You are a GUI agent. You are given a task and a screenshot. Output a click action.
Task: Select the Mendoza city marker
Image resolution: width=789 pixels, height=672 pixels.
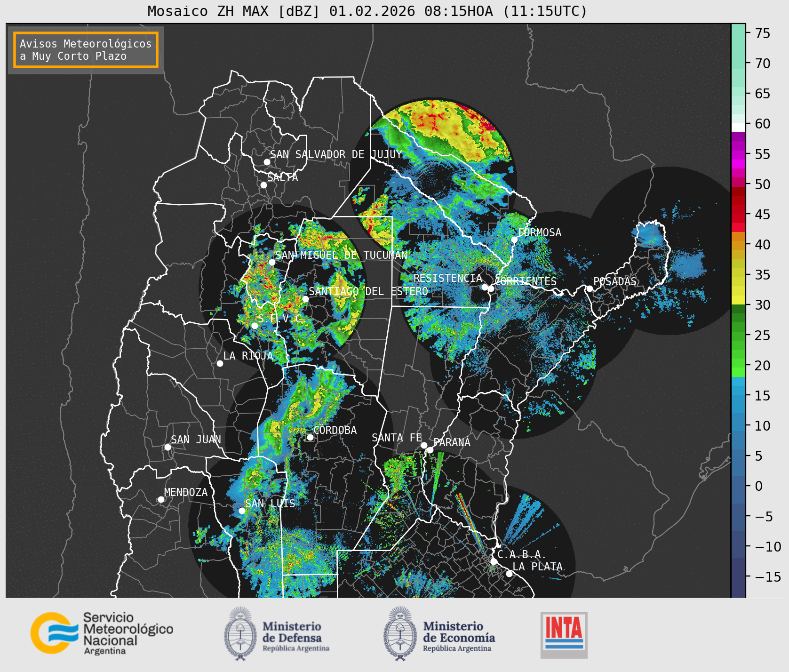[161, 499]
